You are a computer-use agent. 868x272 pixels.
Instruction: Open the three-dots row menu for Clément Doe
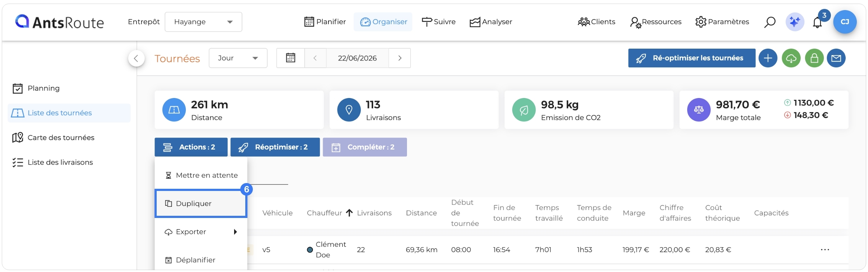point(825,250)
